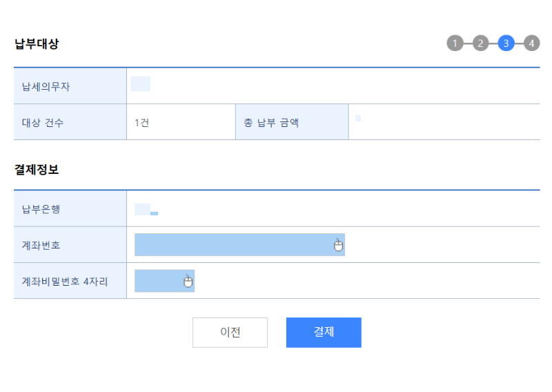Click step 1 circle in progress indicator
Viewport: 552px width, 392px height.
[455, 43]
